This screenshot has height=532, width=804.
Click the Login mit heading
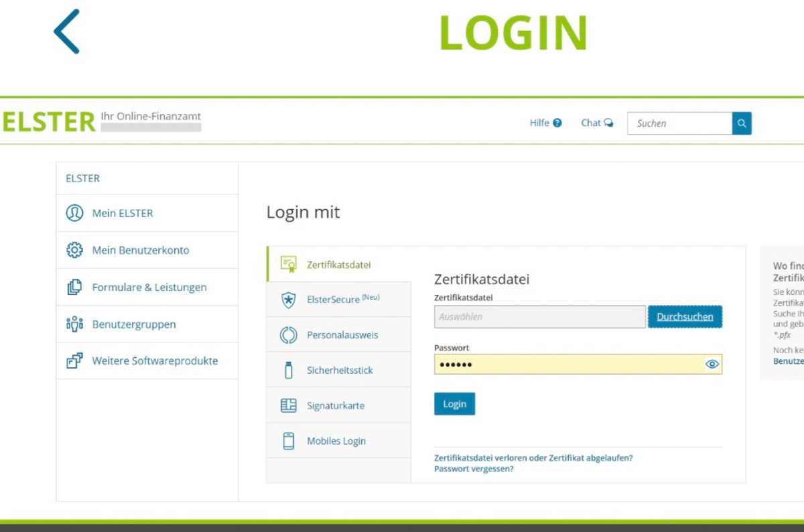(x=304, y=212)
